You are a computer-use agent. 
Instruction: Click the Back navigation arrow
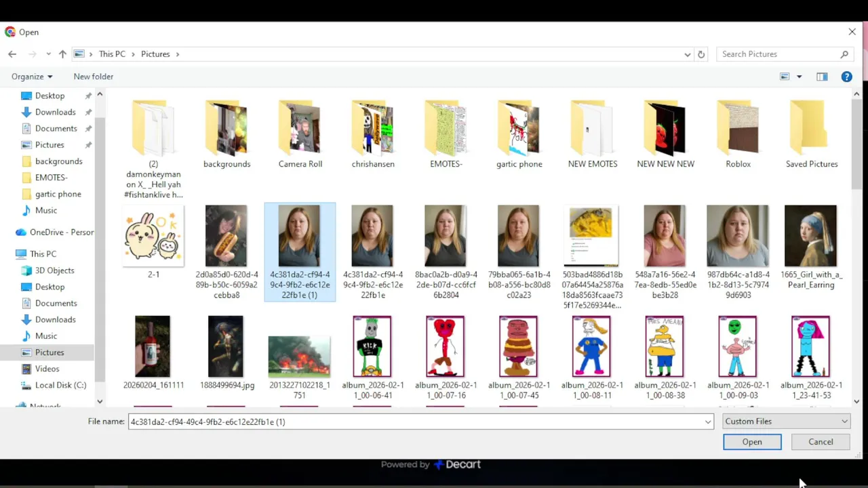tap(12, 54)
